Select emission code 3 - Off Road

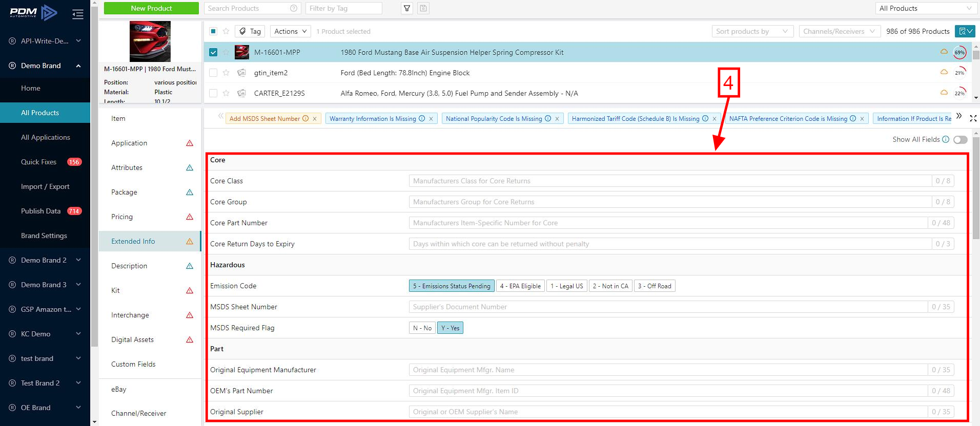[x=655, y=286]
